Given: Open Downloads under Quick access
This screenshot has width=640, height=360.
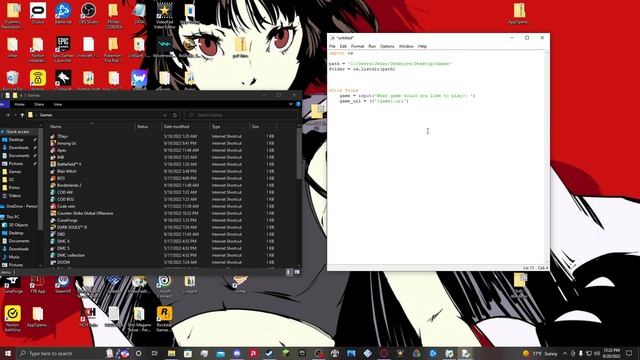Looking at the screenshot, I should [x=18, y=147].
